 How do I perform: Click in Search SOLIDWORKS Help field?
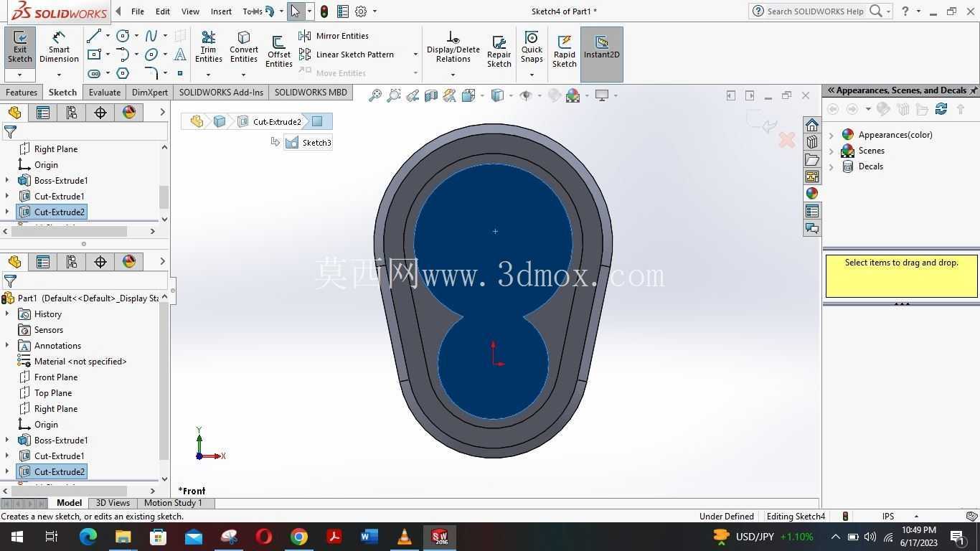pos(815,11)
